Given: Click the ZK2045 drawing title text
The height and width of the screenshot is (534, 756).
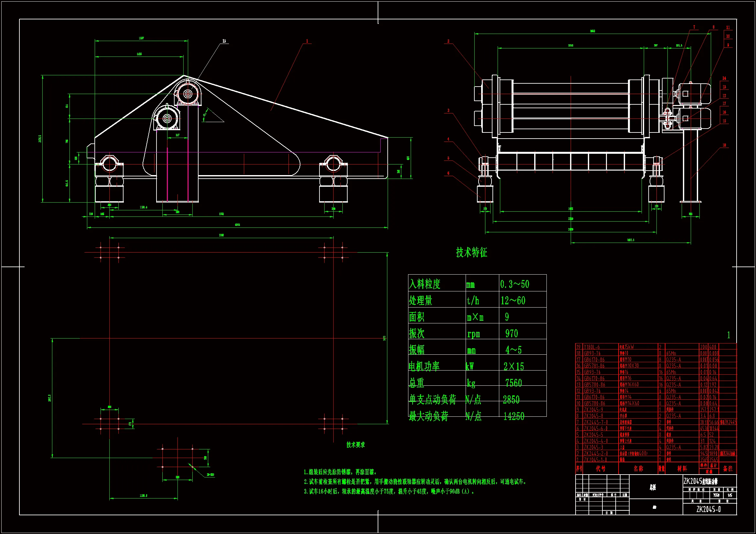Looking at the screenshot, I should [x=700, y=481].
